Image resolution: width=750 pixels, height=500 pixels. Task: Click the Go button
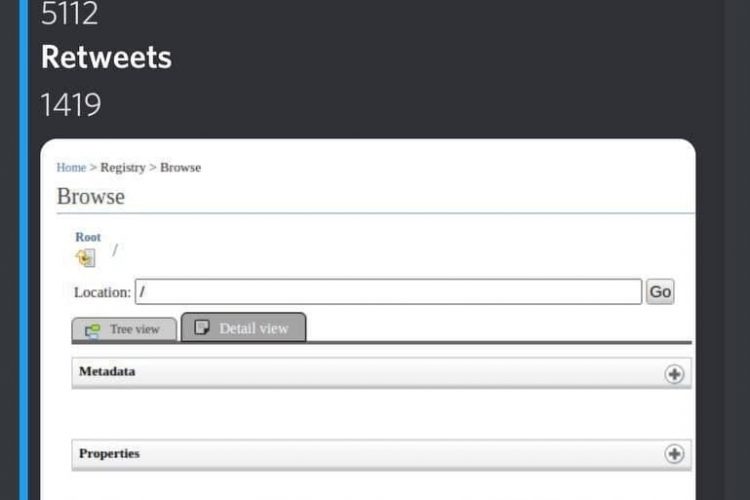pyautogui.click(x=660, y=291)
